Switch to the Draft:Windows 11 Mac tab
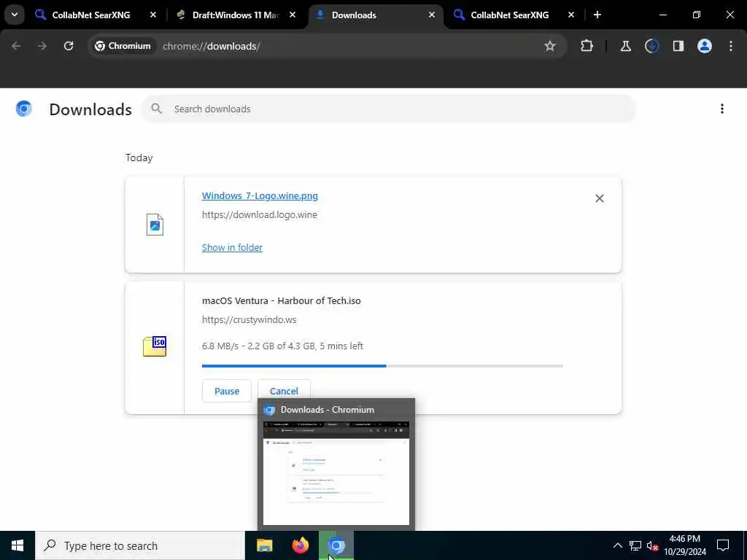The image size is (747, 560). (x=236, y=15)
